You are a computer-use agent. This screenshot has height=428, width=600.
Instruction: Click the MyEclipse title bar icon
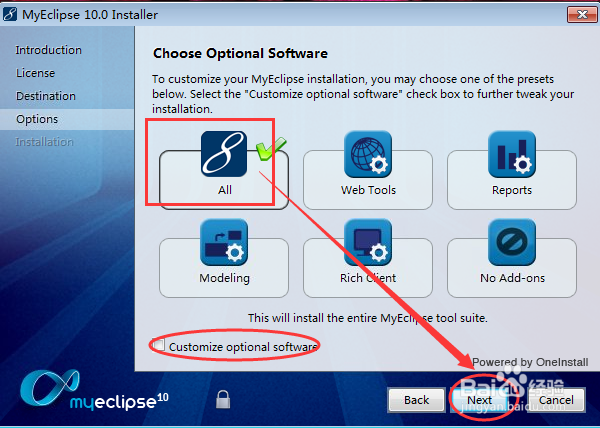click(x=10, y=15)
